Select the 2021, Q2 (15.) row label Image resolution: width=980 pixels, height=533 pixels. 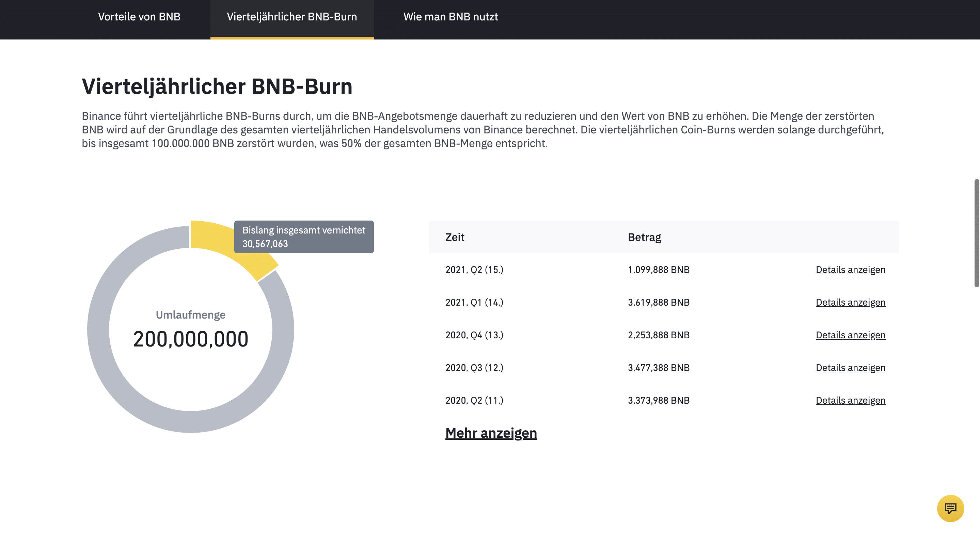tap(474, 270)
